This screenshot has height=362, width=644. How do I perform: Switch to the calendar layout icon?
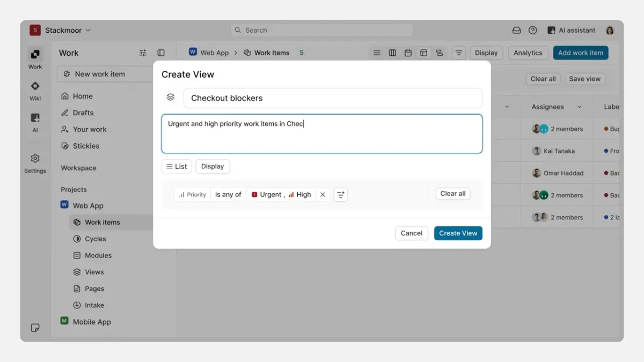(x=408, y=53)
